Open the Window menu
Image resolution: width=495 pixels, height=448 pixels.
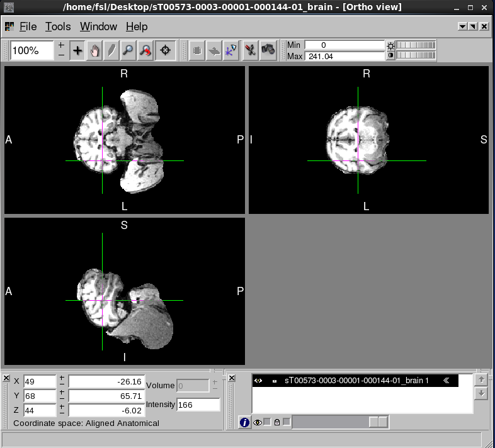click(98, 26)
